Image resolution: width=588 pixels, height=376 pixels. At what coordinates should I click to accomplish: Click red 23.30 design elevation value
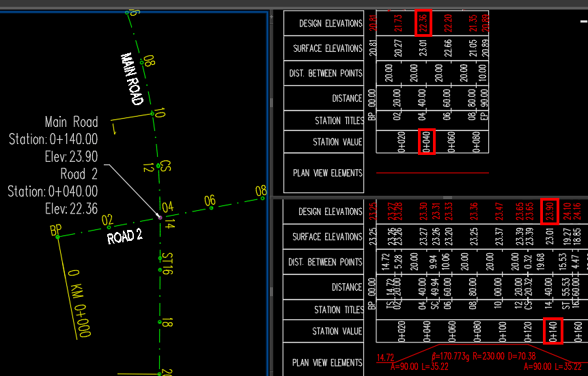coord(423,212)
